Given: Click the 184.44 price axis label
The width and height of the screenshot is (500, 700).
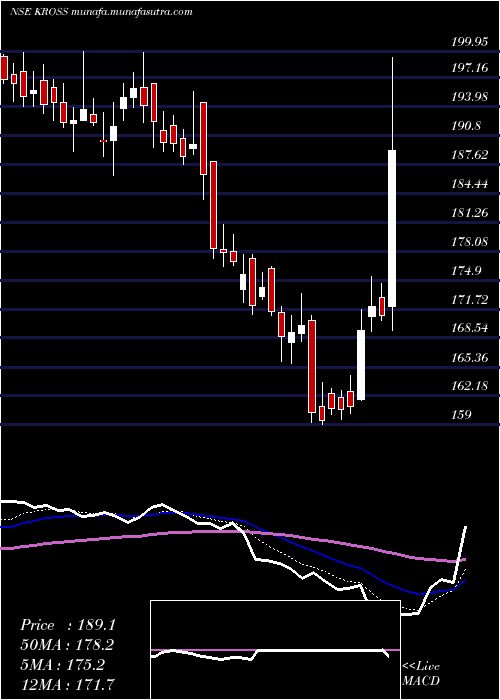Looking at the screenshot, I should [469, 184].
